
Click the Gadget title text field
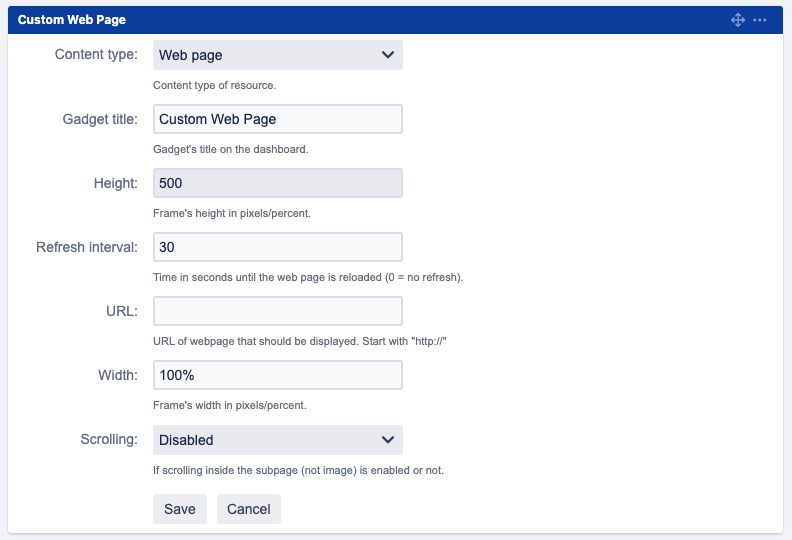tap(278, 119)
